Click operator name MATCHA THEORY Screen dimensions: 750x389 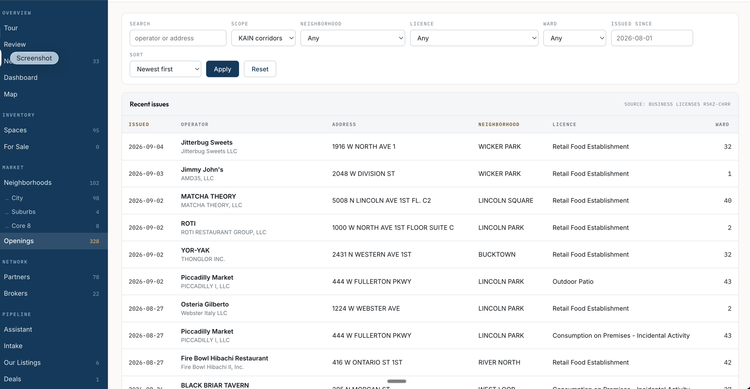tap(209, 197)
